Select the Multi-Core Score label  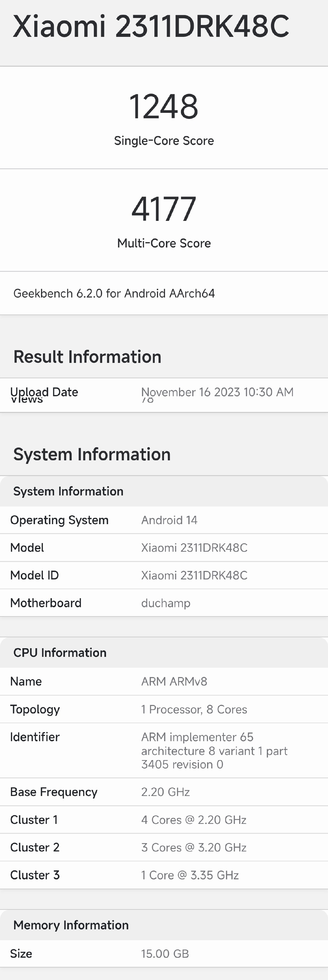(164, 243)
